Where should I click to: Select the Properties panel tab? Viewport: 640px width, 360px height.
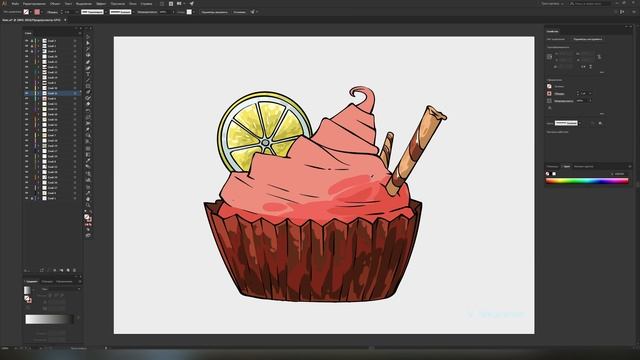(x=553, y=31)
